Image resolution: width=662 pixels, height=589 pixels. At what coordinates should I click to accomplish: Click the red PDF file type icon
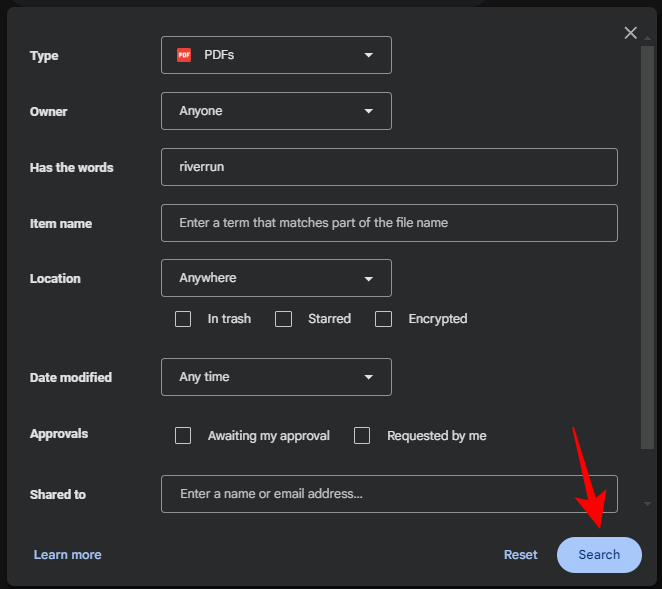[x=184, y=55]
